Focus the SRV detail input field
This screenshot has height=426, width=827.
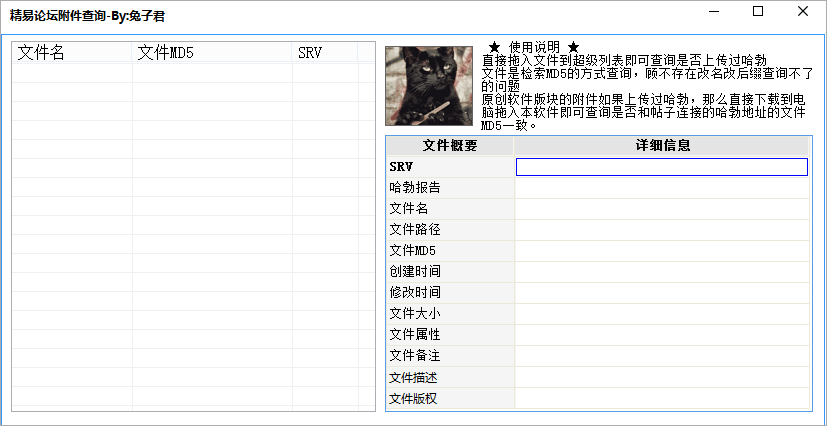661,167
